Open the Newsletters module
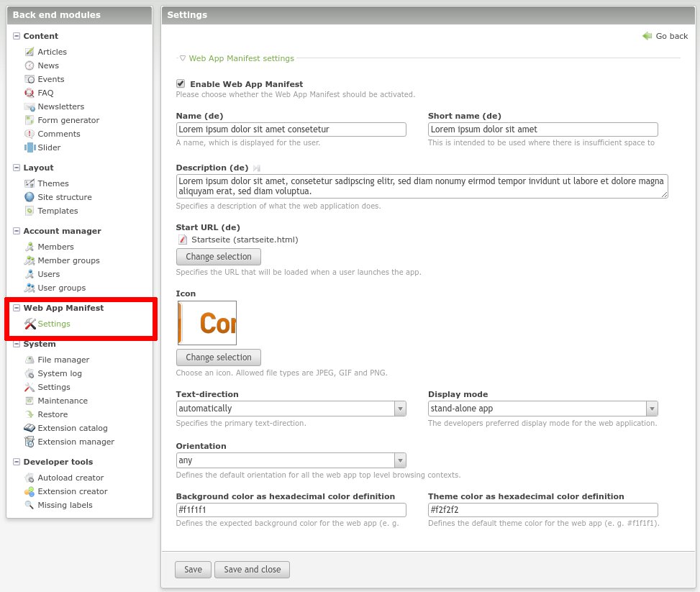 click(60, 106)
